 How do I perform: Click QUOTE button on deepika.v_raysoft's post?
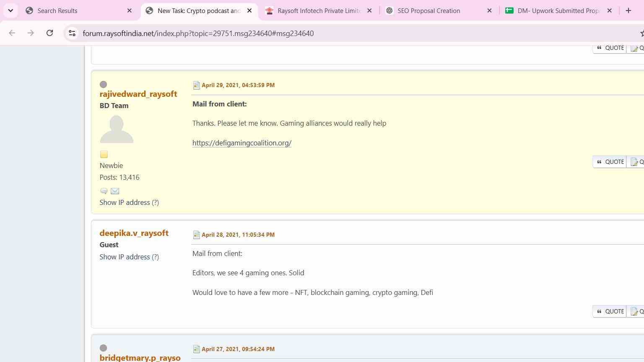click(x=610, y=311)
